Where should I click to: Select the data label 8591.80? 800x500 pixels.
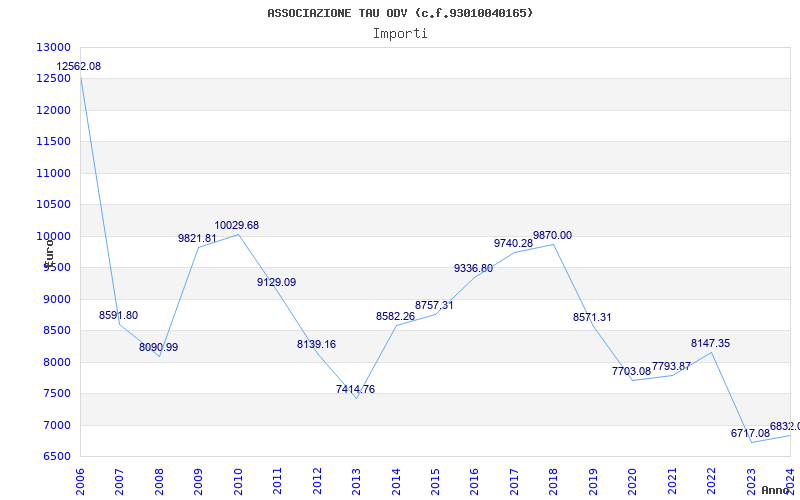tap(118, 315)
